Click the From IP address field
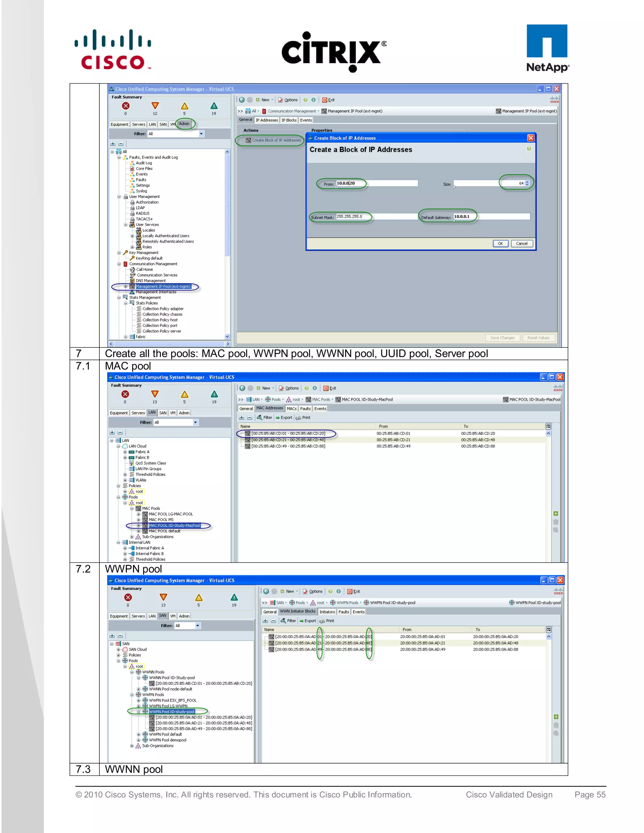This screenshot has width=644, height=833. [x=376, y=184]
